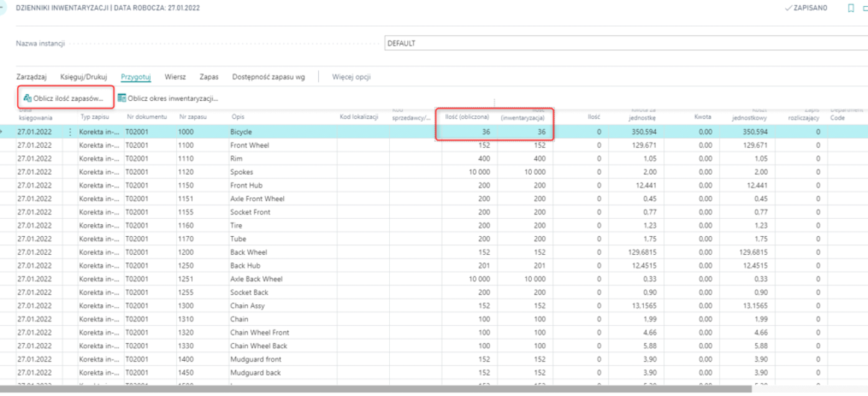
Task: Click the Oblicz okres inwentaryzacji icon
Action: [122, 98]
